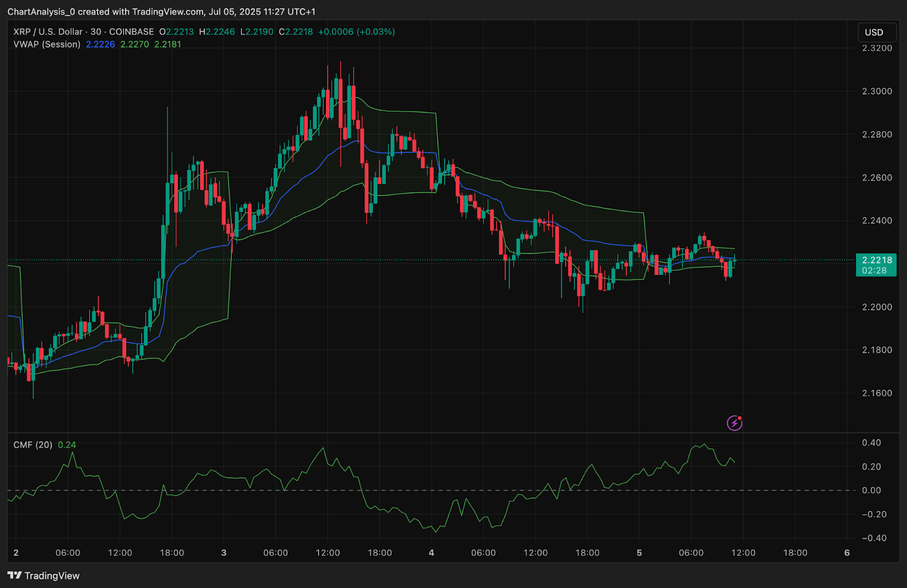Click the purple lightning bolt events icon
Viewport: 907px width, 588px height.
tap(735, 423)
